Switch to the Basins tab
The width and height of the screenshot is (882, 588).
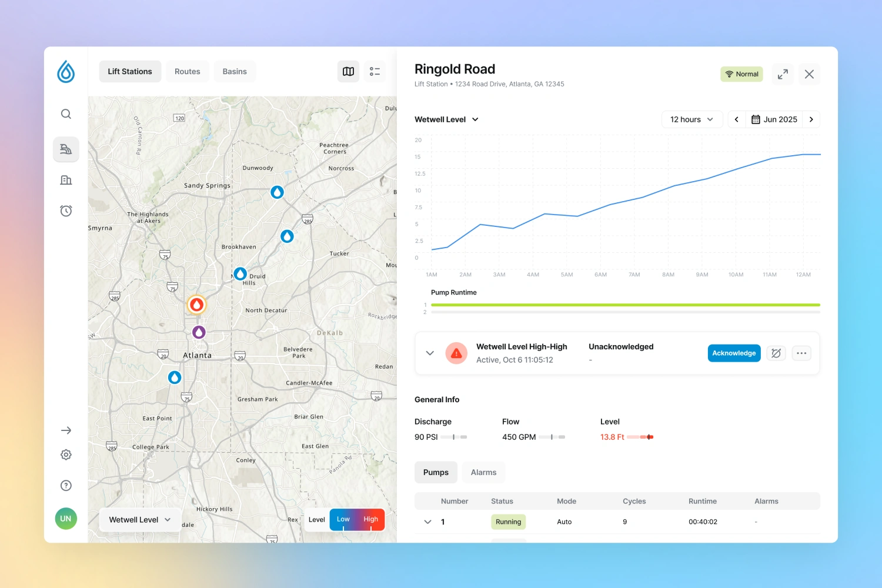[235, 72]
